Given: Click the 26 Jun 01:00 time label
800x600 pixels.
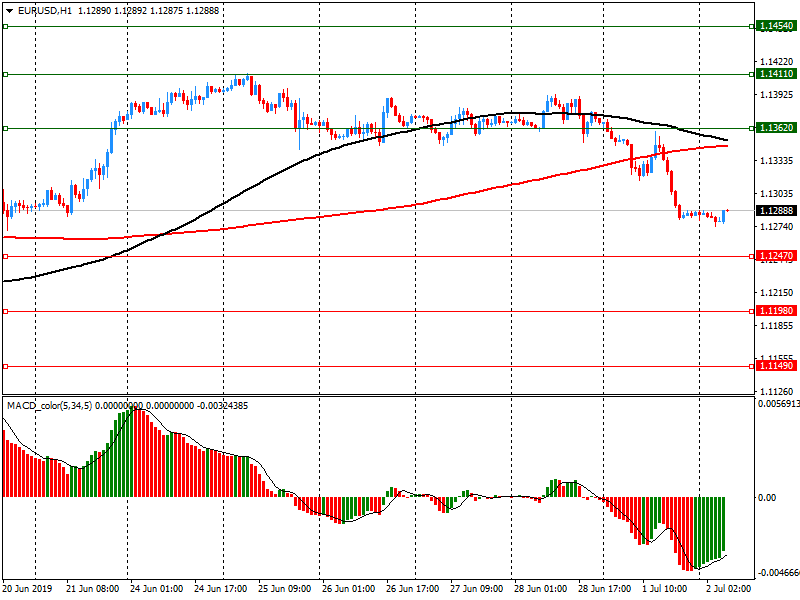Looking at the screenshot, I should pos(348,589).
